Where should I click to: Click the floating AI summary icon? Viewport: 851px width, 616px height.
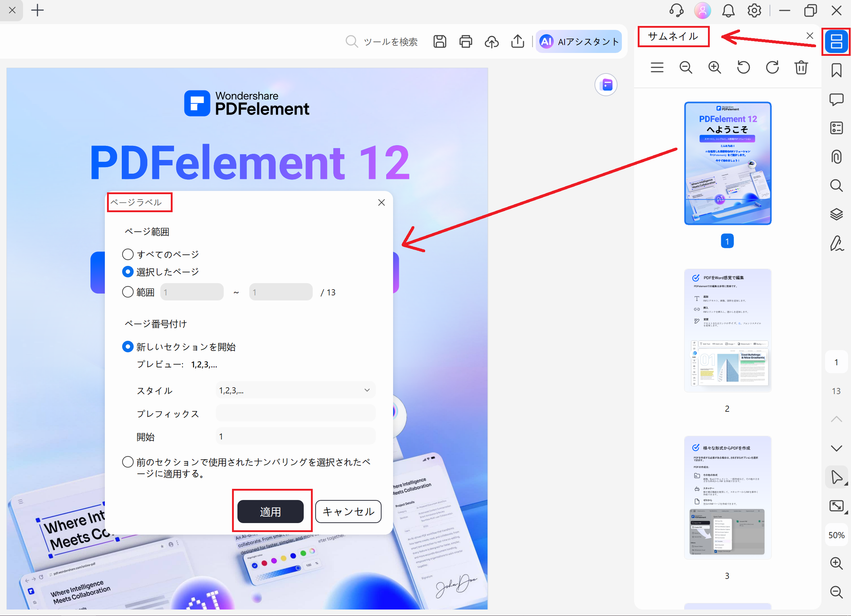click(606, 85)
